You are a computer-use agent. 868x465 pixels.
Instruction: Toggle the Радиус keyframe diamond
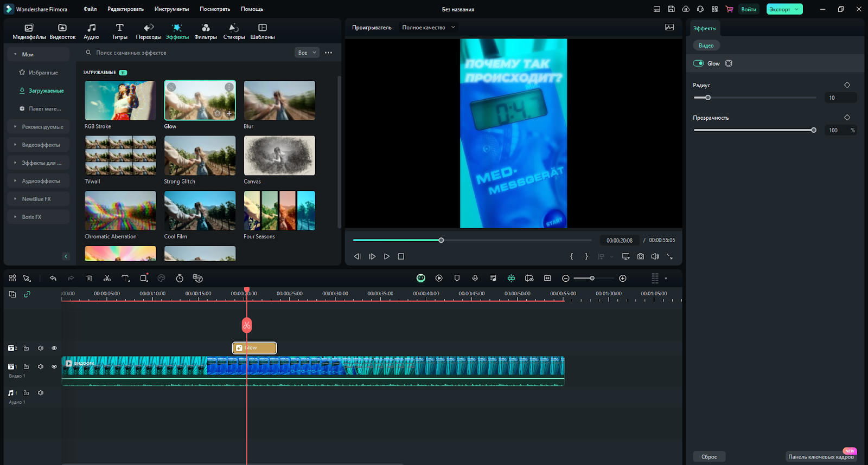(847, 85)
